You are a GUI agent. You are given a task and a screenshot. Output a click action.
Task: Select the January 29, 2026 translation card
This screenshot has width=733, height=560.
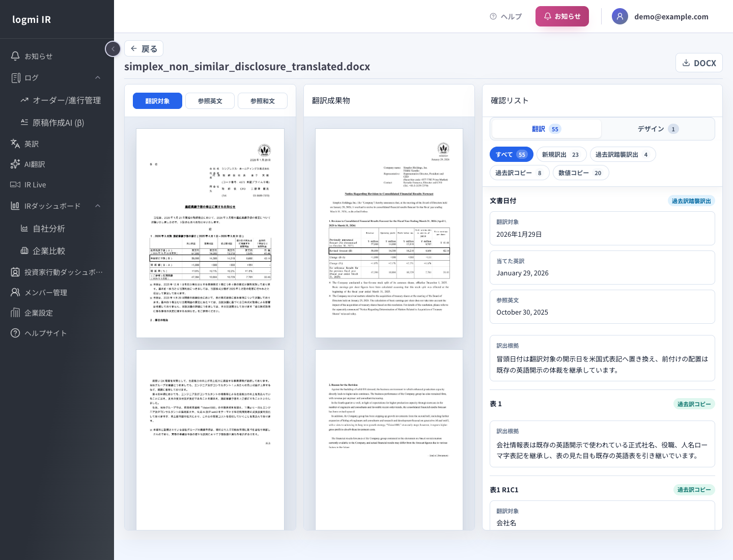coord(602,267)
